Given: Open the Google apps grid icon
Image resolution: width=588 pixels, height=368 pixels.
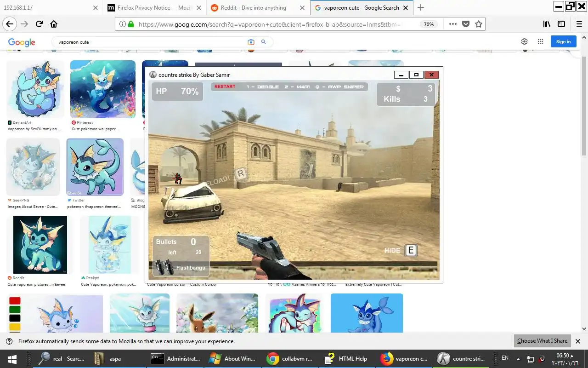Looking at the screenshot, I should (x=540, y=41).
